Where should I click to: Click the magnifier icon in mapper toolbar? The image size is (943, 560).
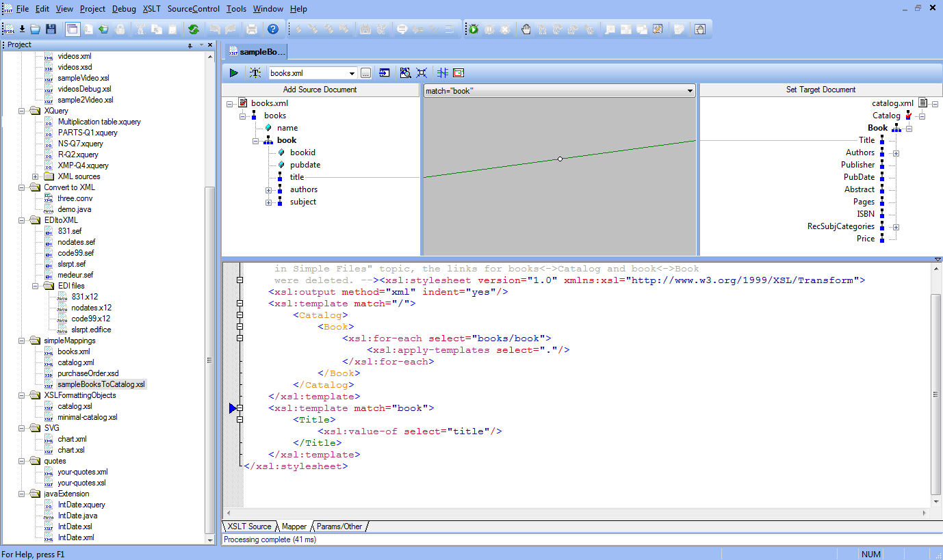click(x=405, y=72)
